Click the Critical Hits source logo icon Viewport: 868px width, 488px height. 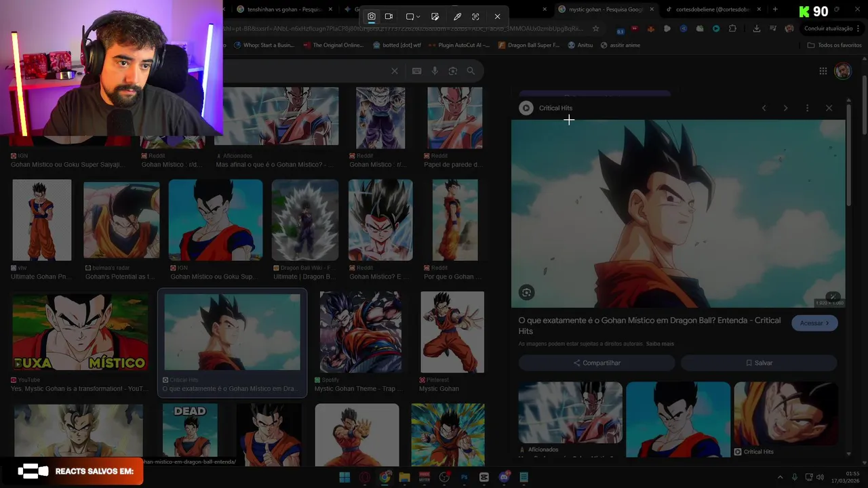tap(526, 108)
